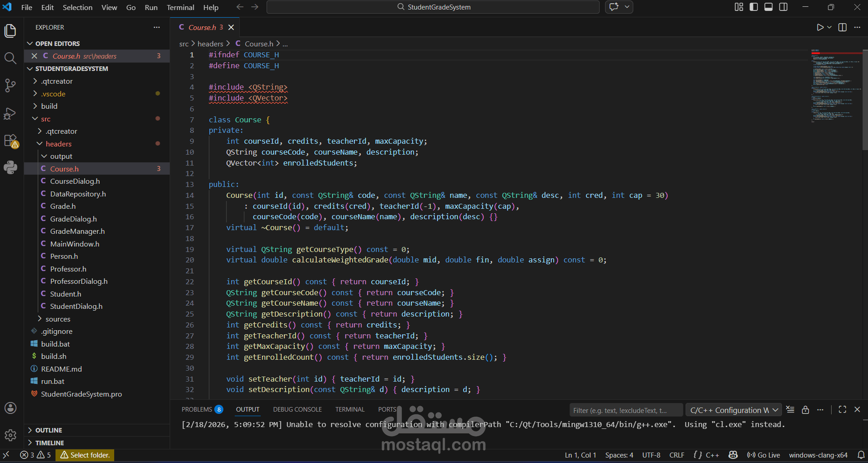Open Explorer Views and More Actions

pos(156,27)
